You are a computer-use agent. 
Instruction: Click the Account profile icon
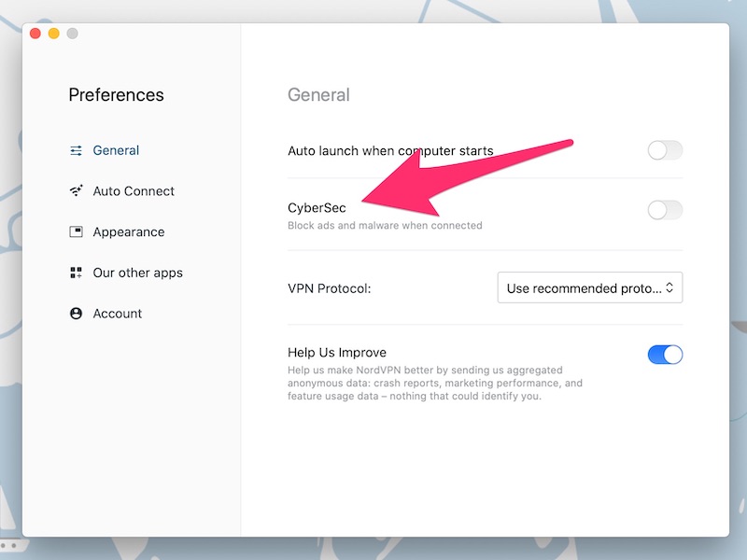(77, 314)
